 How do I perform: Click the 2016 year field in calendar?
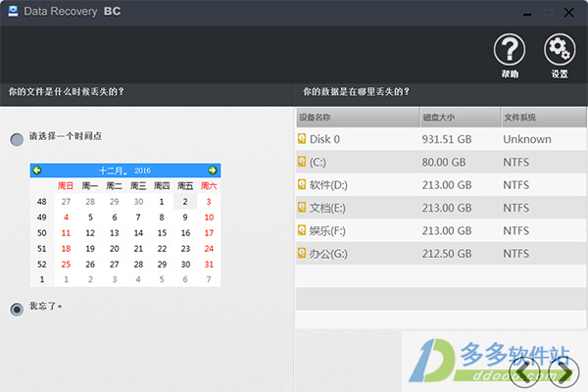[x=142, y=171]
